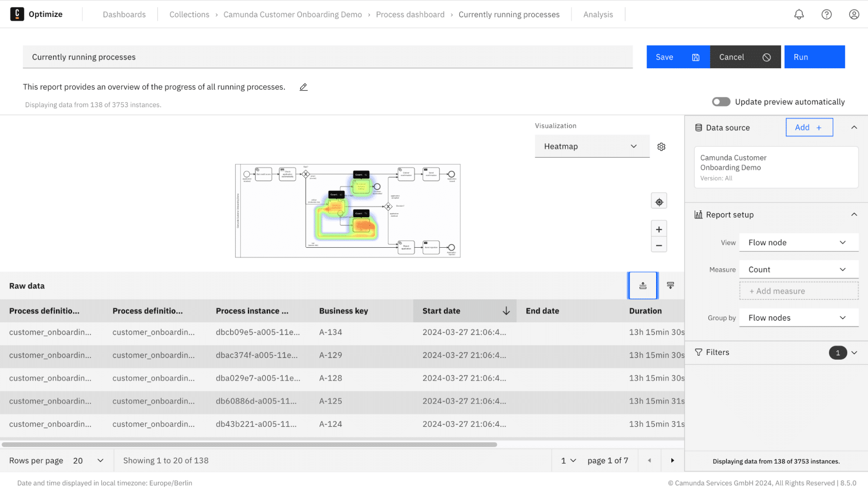The image size is (868, 494).
Task: Click the Raw data section title
Action: [x=27, y=286]
